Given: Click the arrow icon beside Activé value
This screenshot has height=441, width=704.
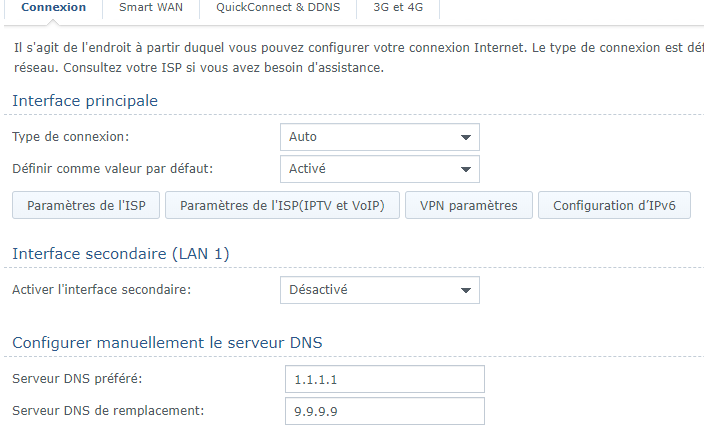Looking at the screenshot, I should [x=466, y=169].
